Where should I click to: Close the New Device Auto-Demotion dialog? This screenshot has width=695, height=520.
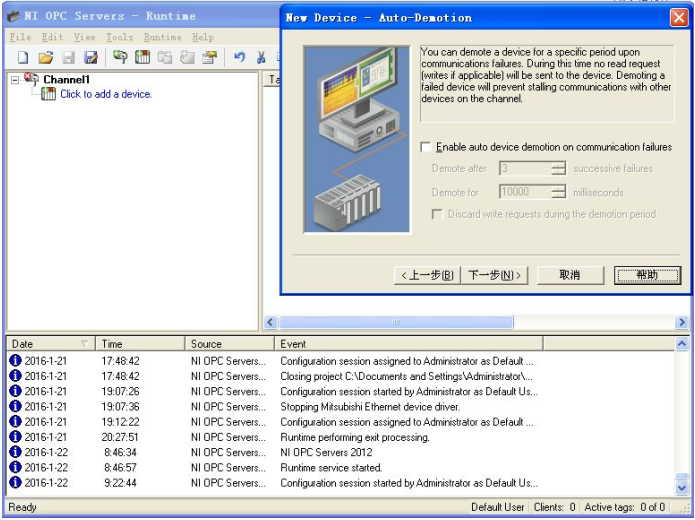tap(679, 18)
